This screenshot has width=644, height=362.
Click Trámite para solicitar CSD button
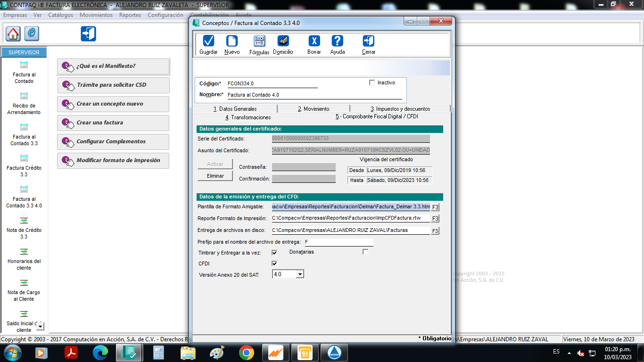113,85
